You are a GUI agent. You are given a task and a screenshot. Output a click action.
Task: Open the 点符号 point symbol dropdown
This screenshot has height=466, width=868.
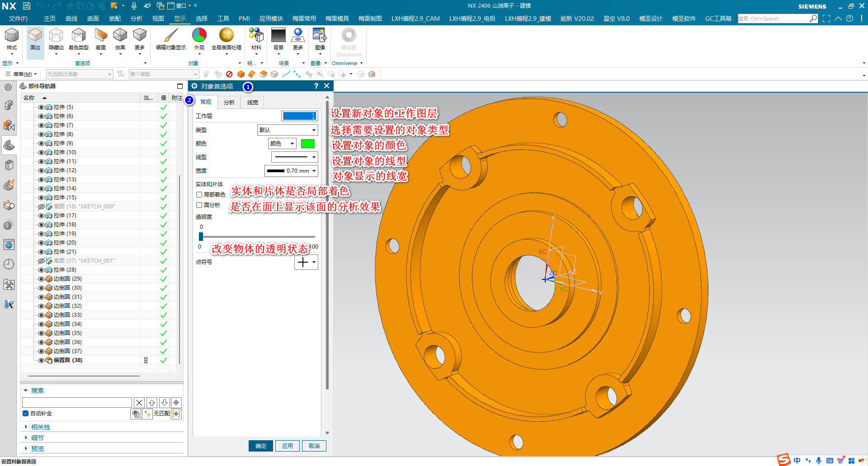[x=306, y=262]
